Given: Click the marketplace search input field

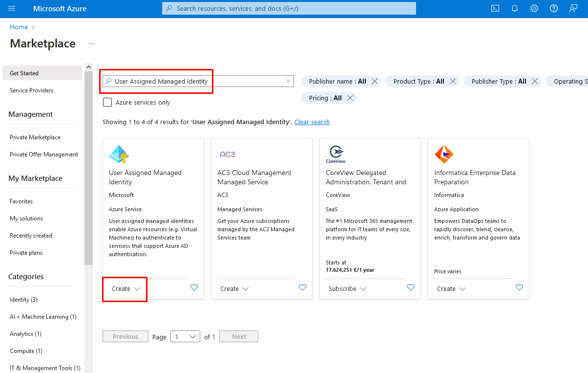Looking at the screenshot, I should [x=198, y=81].
